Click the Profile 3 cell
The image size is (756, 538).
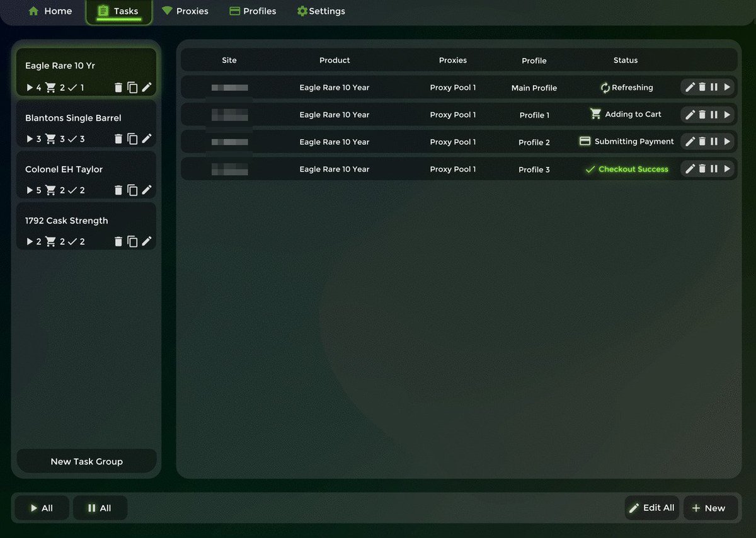tap(534, 169)
